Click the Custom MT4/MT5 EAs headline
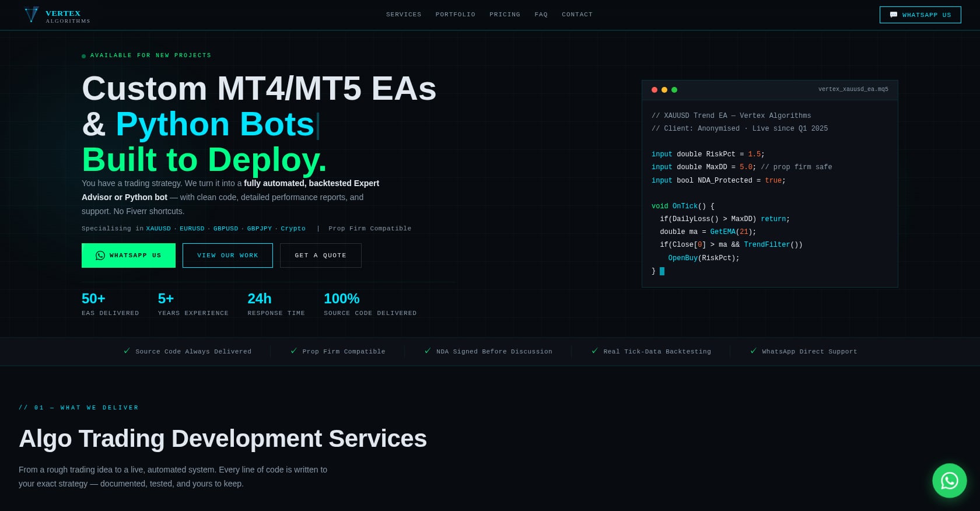980x511 pixels. pyautogui.click(x=259, y=89)
